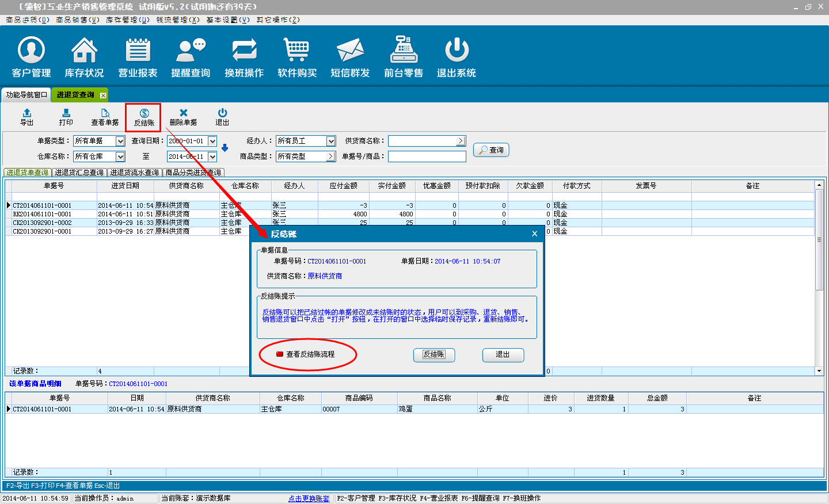829x504 pixels.
Task: Close the 进退货查询 tab
Action: coord(103,96)
